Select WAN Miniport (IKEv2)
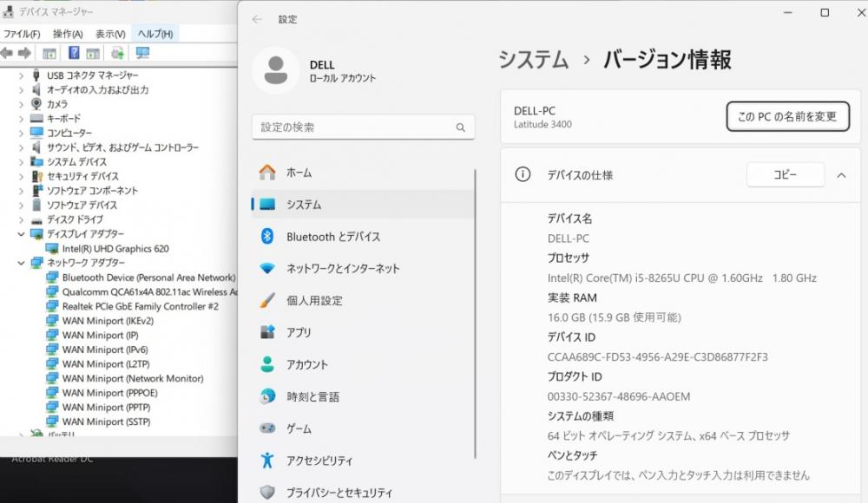 coord(108,321)
